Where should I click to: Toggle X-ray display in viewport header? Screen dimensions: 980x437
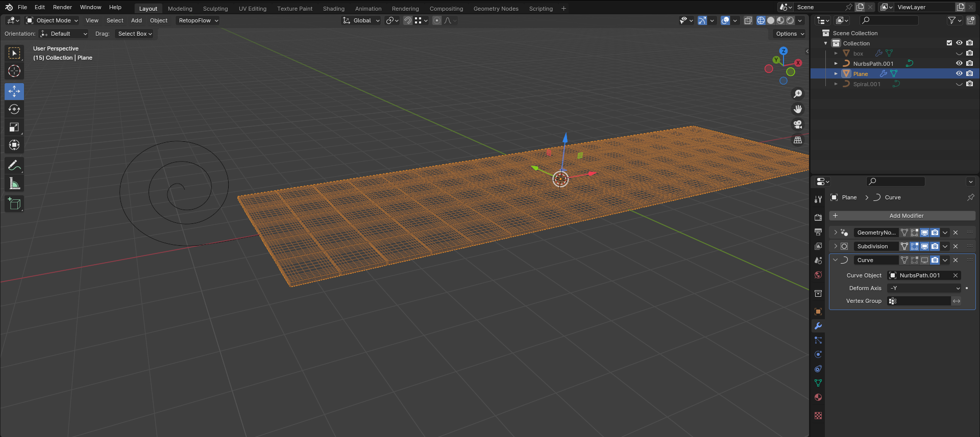click(x=748, y=20)
